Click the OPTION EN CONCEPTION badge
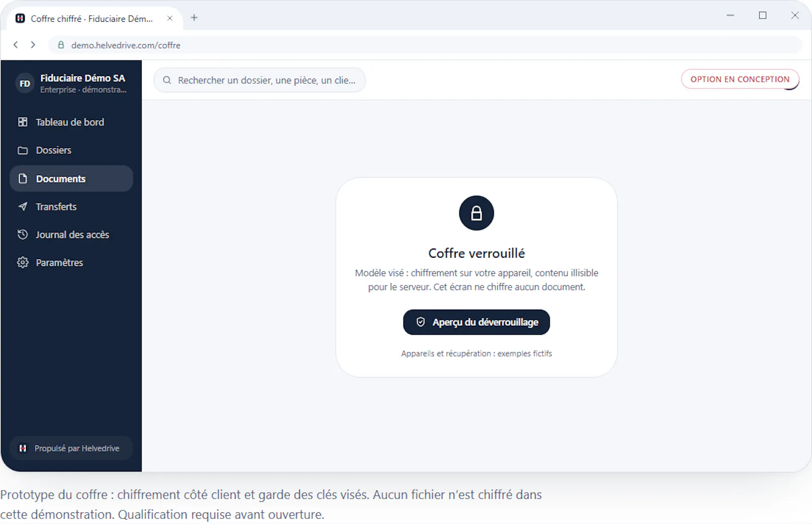This screenshot has width=812, height=524. tap(740, 79)
